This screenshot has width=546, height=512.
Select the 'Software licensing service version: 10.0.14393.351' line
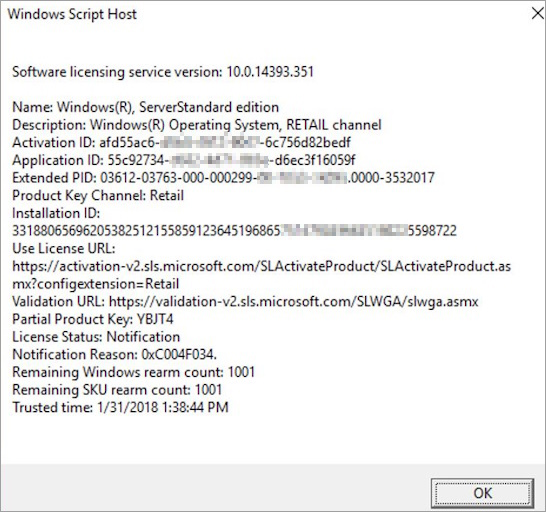pos(163,72)
